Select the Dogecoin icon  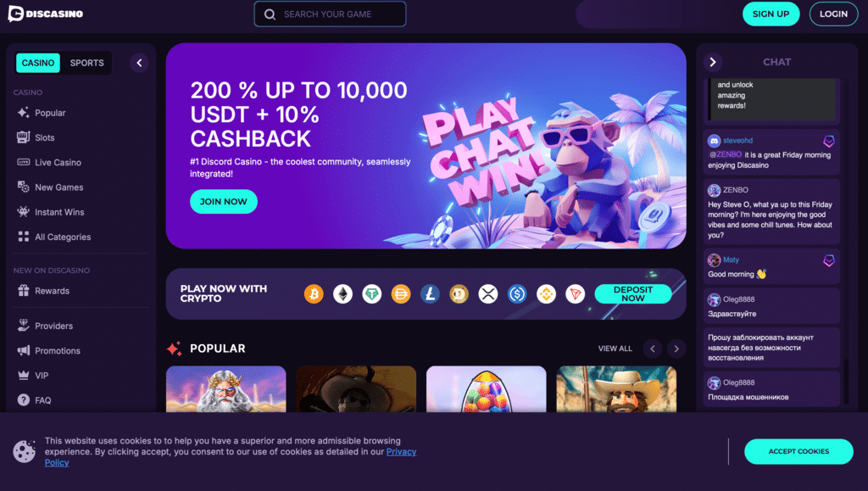pyautogui.click(x=459, y=294)
